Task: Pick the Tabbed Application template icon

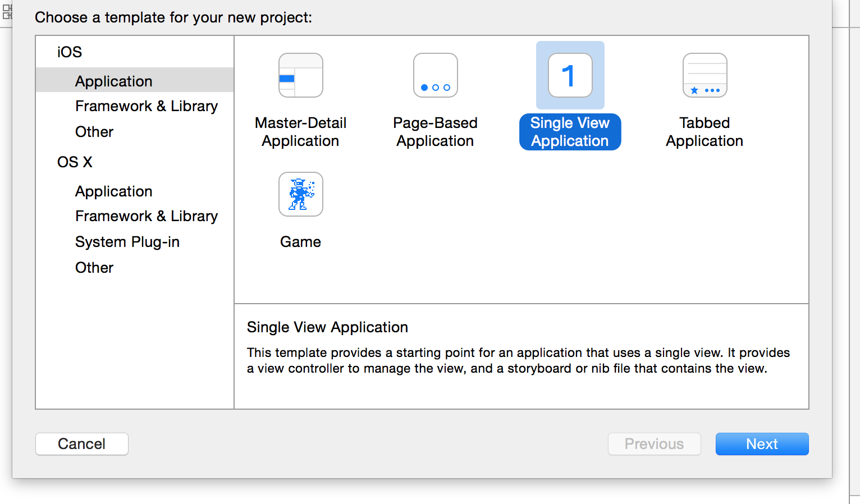Action: (705, 75)
